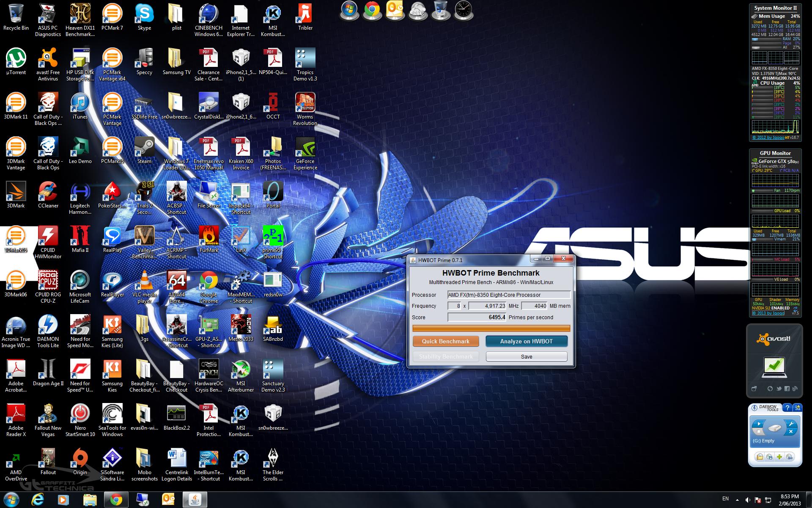Image resolution: width=812 pixels, height=508 pixels.
Task: Select the Speccy desktop icon
Action: [x=144, y=61]
